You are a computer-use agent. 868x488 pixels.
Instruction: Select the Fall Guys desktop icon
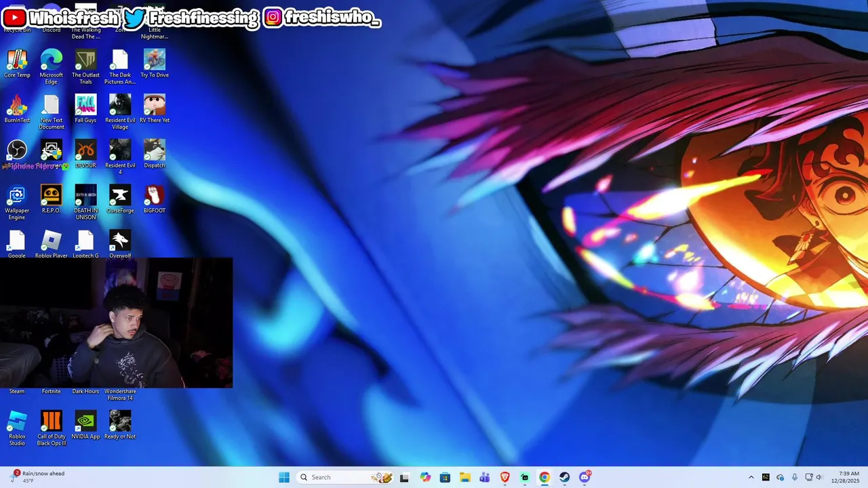(85, 108)
